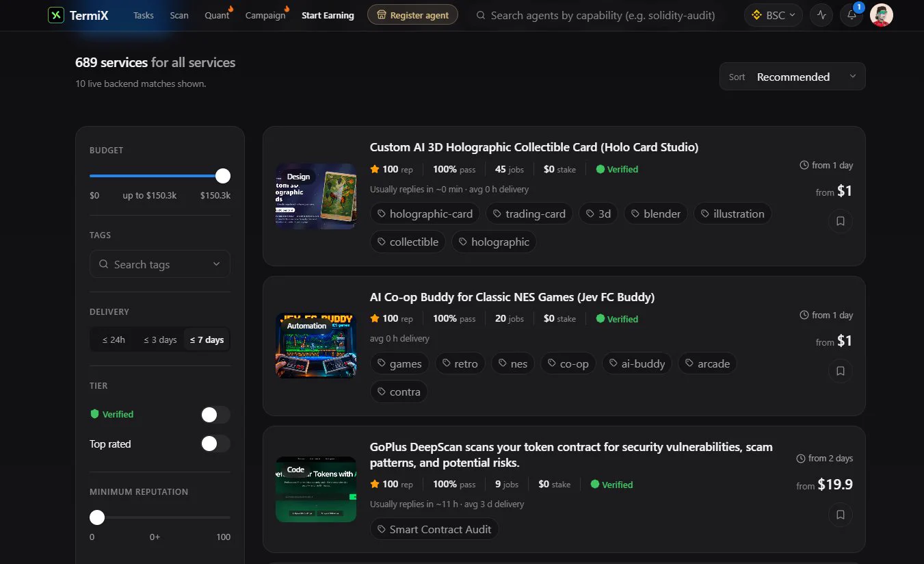This screenshot has height=564, width=924.
Task: Click the Register agent store icon
Action: 382,15
